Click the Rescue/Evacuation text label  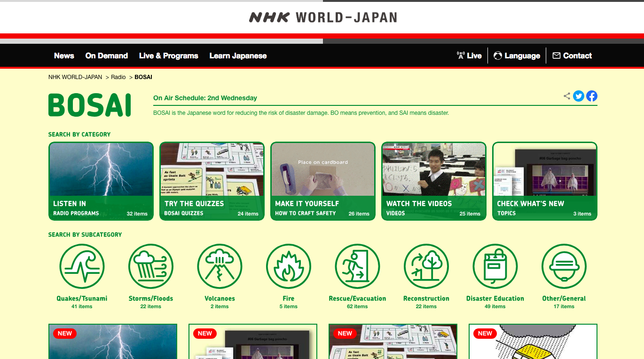pos(357,298)
